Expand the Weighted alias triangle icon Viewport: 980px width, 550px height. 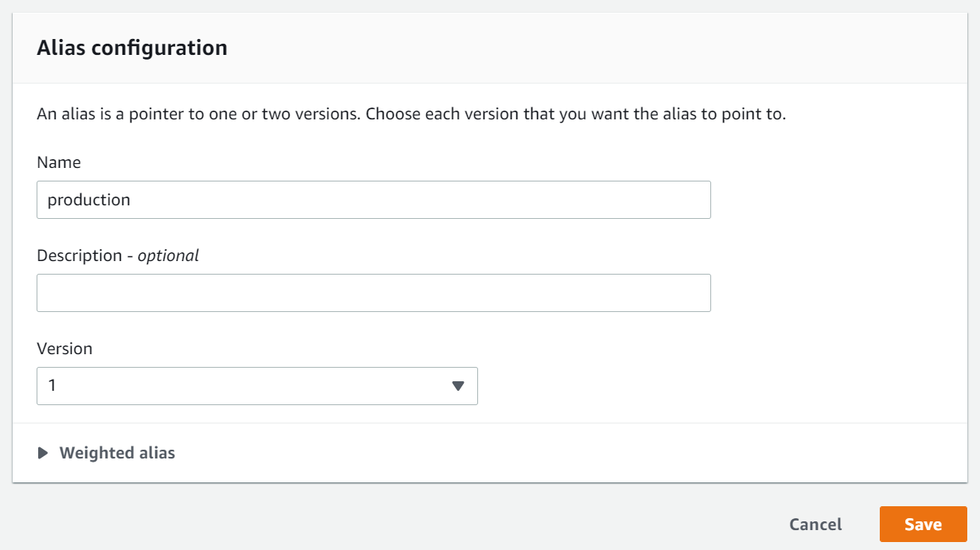(x=43, y=453)
